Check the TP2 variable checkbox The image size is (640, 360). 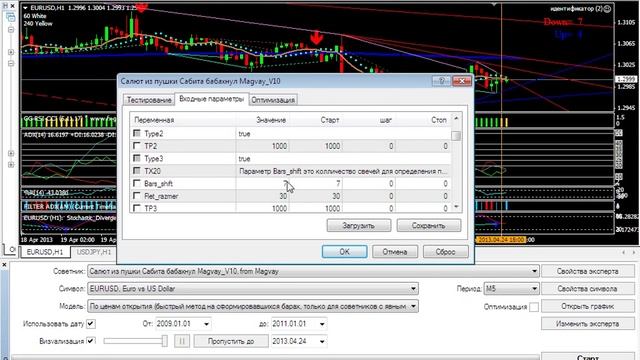(x=137, y=145)
